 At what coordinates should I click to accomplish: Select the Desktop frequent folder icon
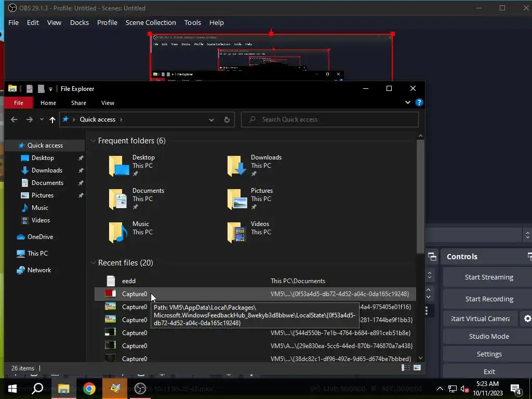point(118,166)
